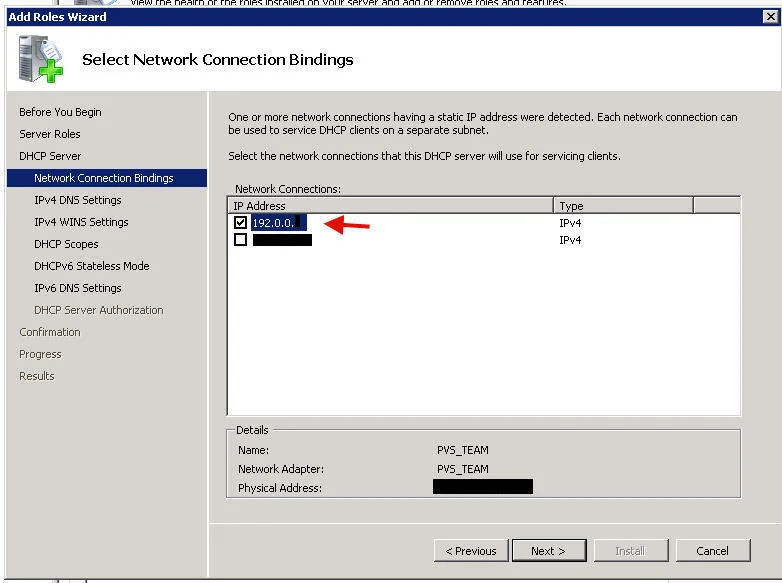This screenshot has width=782, height=583.
Task: Select Network Connection Bindings step
Action: click(107, 178)
